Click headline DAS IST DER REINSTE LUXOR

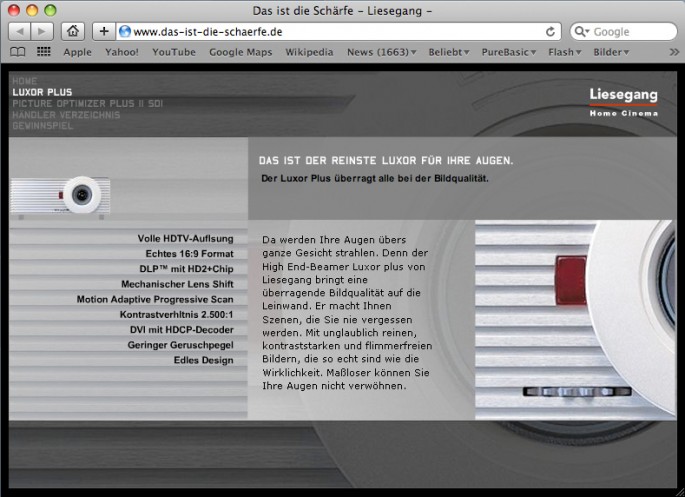(x=386, y=161)
